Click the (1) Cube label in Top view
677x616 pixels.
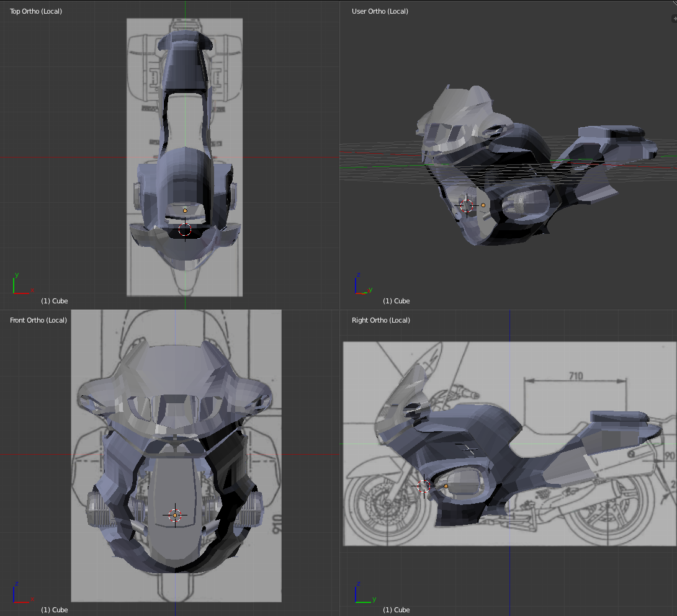55,301
